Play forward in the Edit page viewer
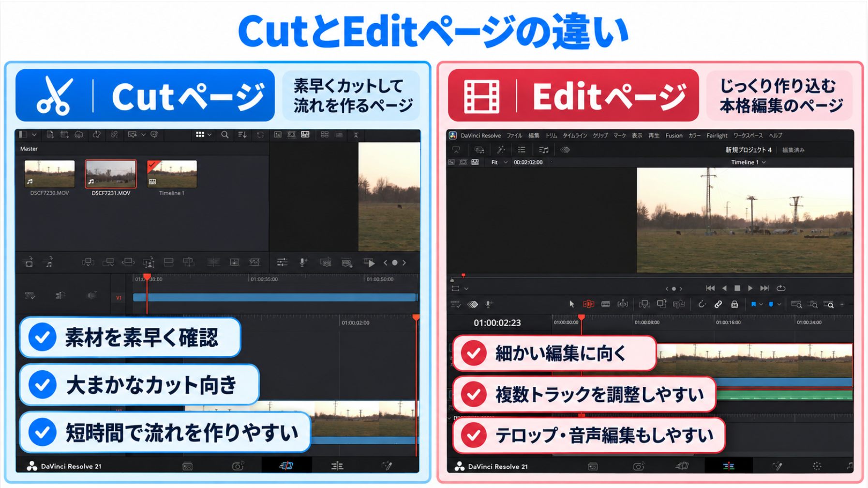 coord(750,288)
